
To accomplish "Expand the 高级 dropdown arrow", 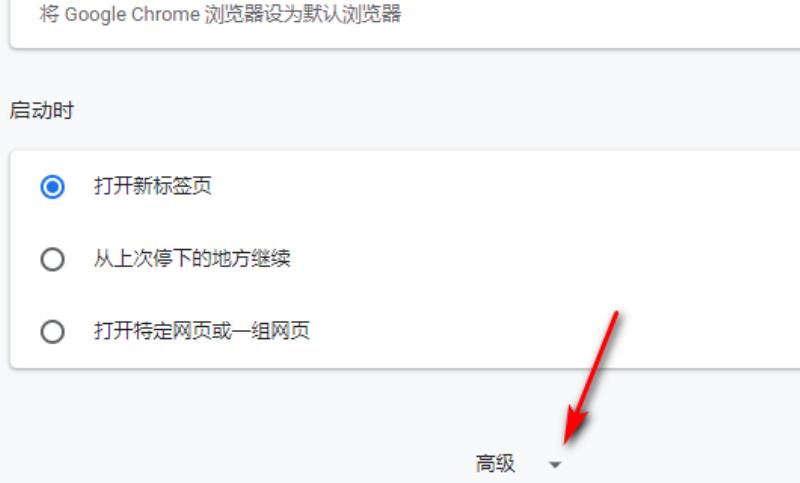I will point(555,465).
